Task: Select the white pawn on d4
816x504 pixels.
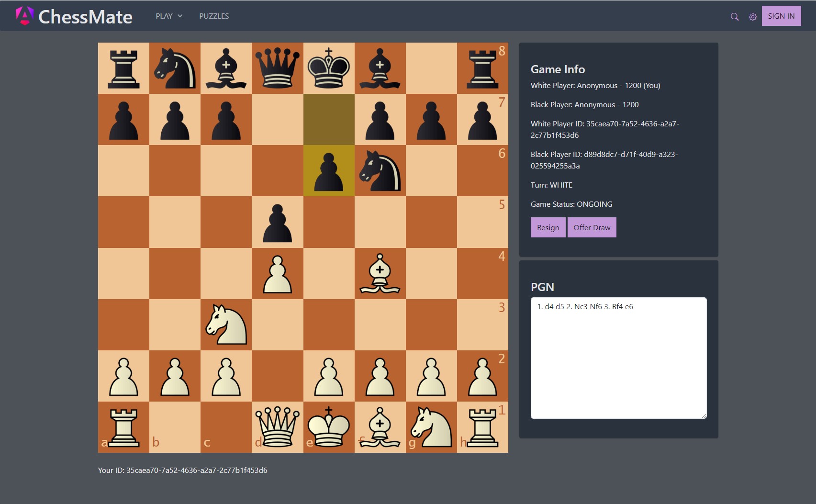Action: [x=277, y=274]
